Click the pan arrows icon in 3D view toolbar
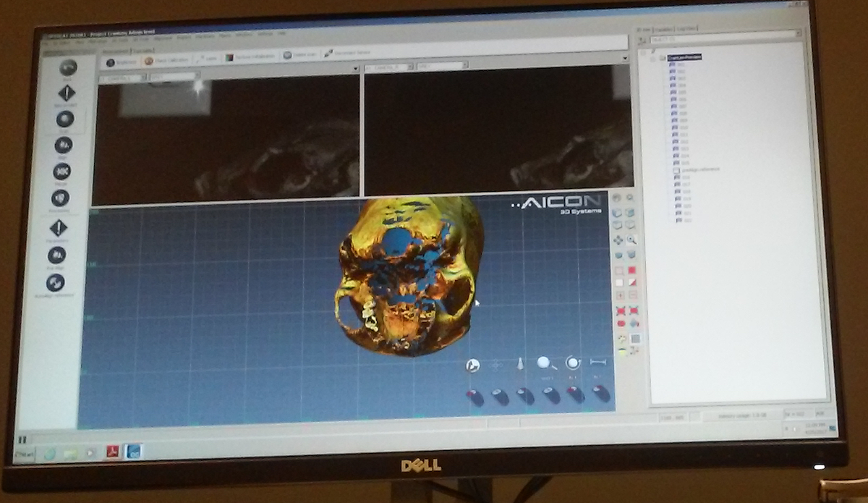 coord(618,240)
